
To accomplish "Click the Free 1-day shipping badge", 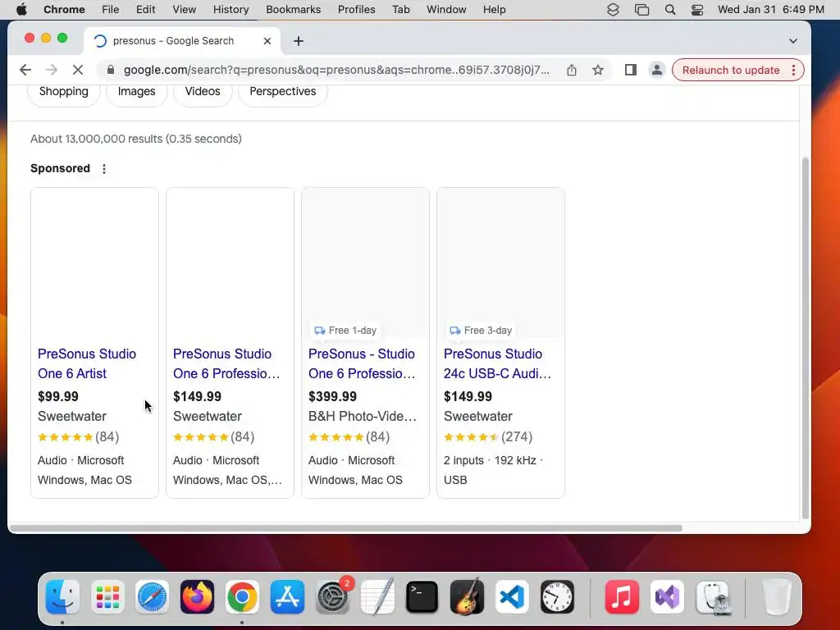I will click(x=345, y=331).
